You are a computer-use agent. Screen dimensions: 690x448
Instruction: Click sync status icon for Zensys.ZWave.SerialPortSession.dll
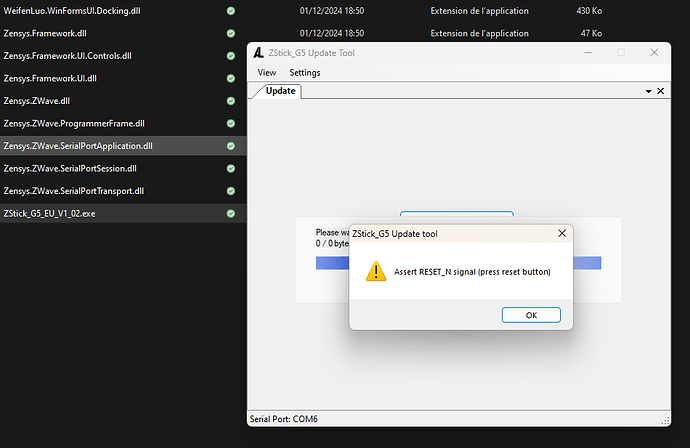click(231, 169)
